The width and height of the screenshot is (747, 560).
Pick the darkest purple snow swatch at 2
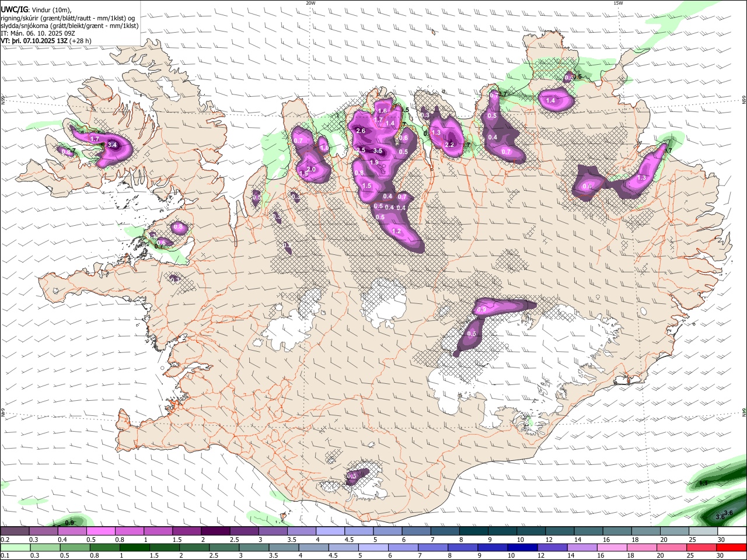coord(215,531)
